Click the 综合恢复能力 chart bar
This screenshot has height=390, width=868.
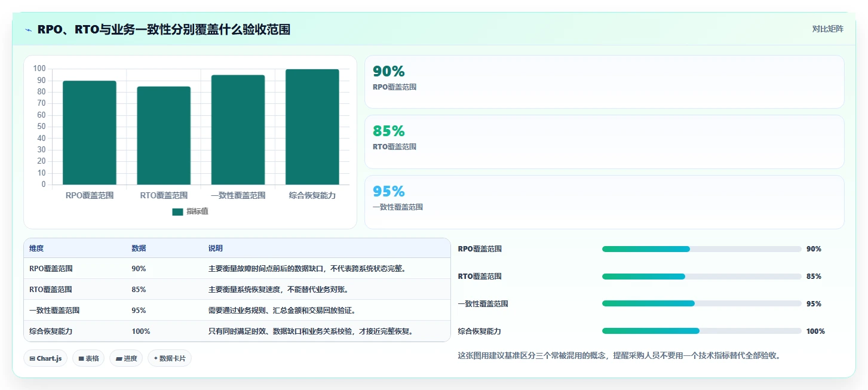click(312, 127)
